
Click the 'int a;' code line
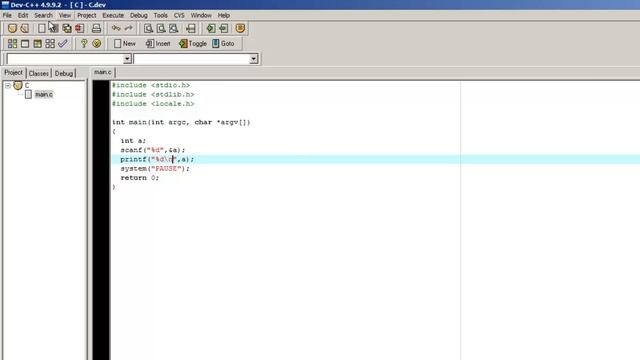coord(133,141)
